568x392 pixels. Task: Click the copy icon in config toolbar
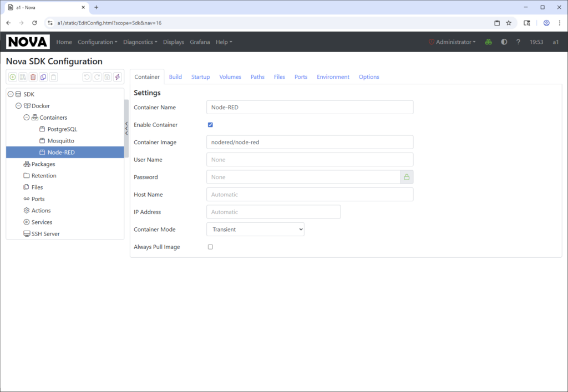[43, 77]
